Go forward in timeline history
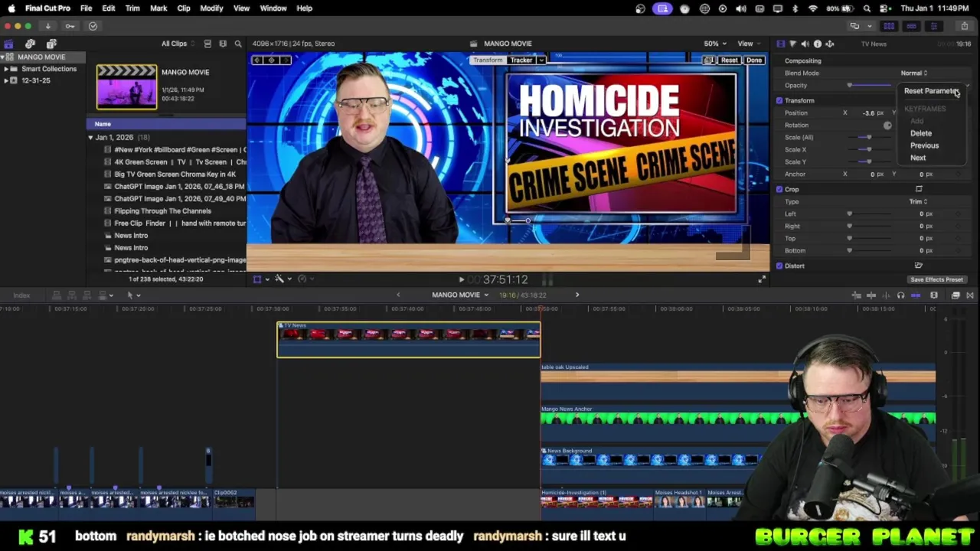 (577, 295)
